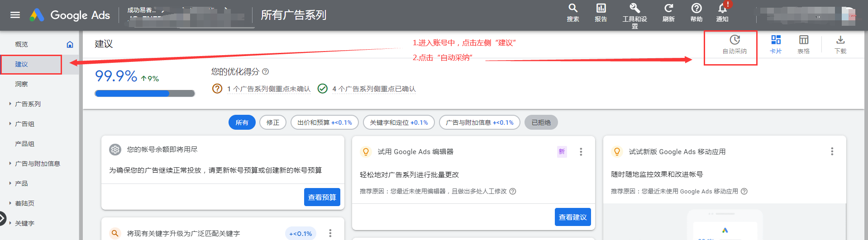Click the gear icon on 帐号余额 card
This screenshot has width=868, height=240.
coord(115,150)
